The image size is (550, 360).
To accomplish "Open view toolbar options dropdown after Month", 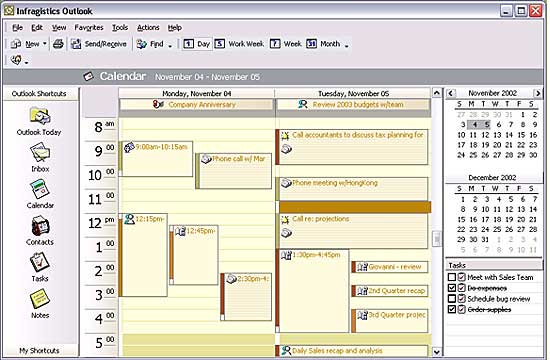I will [347, 45].
